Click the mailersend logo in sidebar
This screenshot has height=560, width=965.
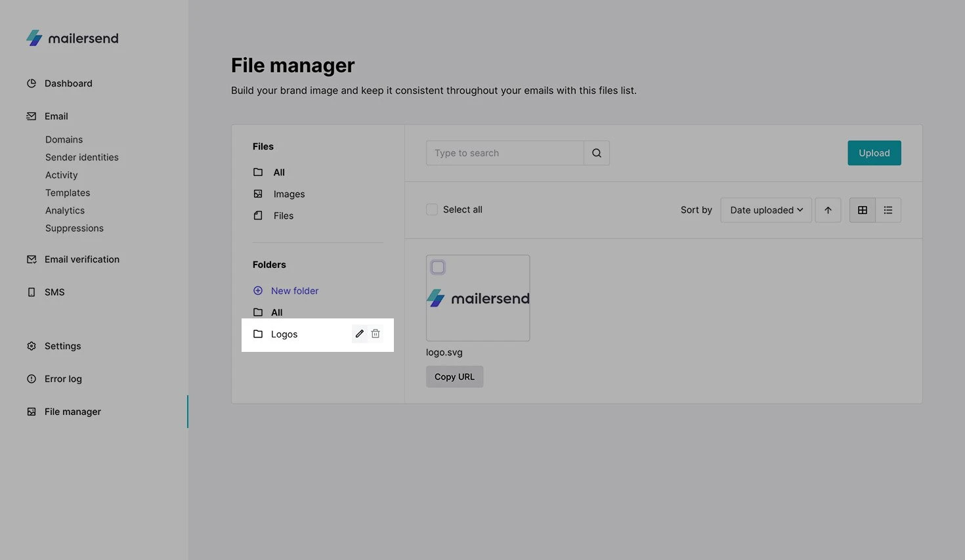click(72, 38)
